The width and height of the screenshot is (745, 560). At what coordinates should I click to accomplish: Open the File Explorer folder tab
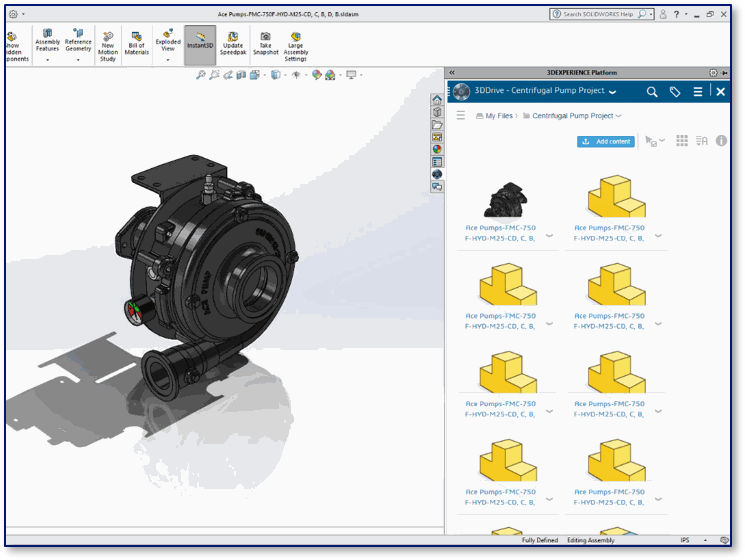click(437, 124)
